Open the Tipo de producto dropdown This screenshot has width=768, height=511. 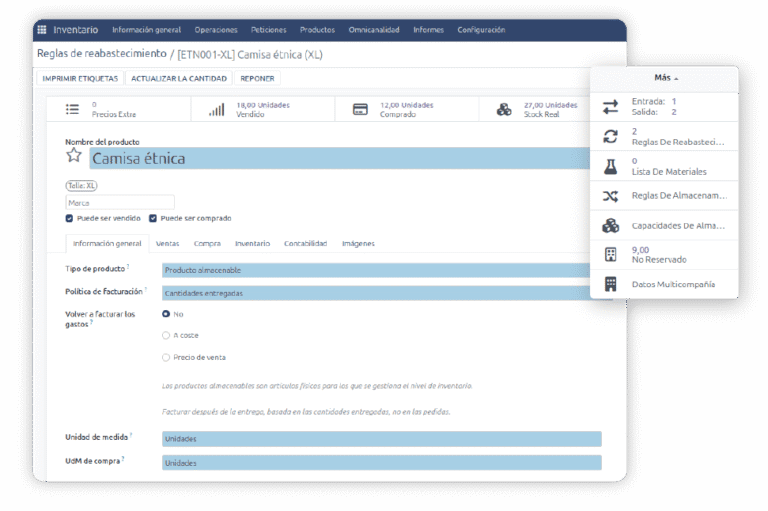pyautogui.click(x=380, y=270)
